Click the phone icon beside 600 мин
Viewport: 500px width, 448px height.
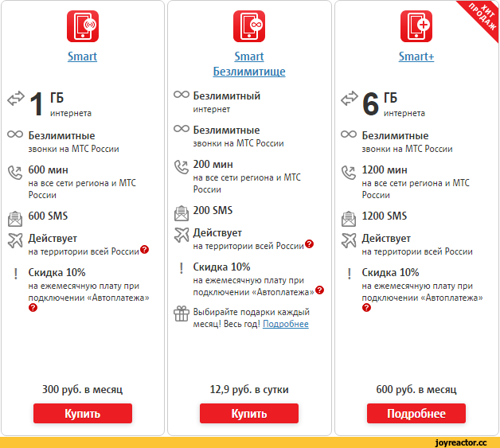click(x=15, y=173)
